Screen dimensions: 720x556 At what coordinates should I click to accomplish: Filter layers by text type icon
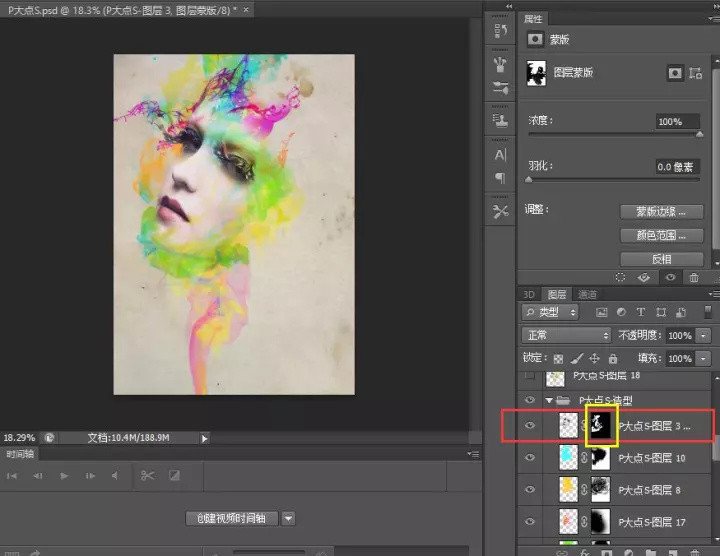click(639, 312)
